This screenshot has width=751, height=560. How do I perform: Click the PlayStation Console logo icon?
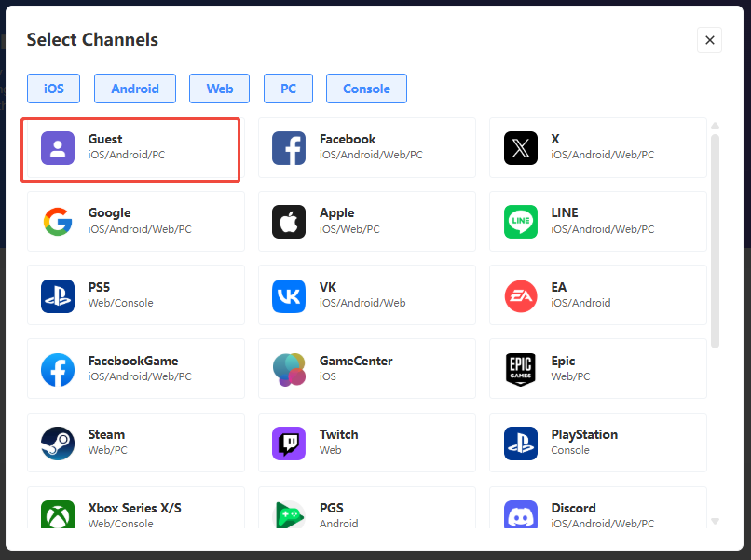point(521,444)
